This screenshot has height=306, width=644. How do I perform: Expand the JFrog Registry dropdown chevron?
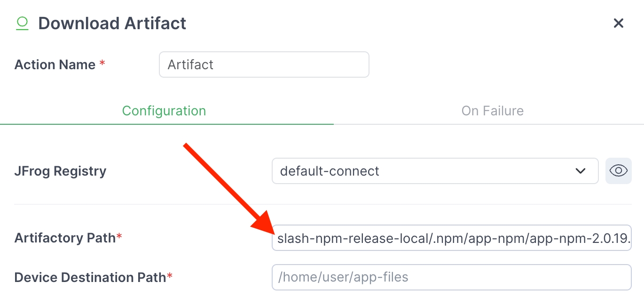581,171
